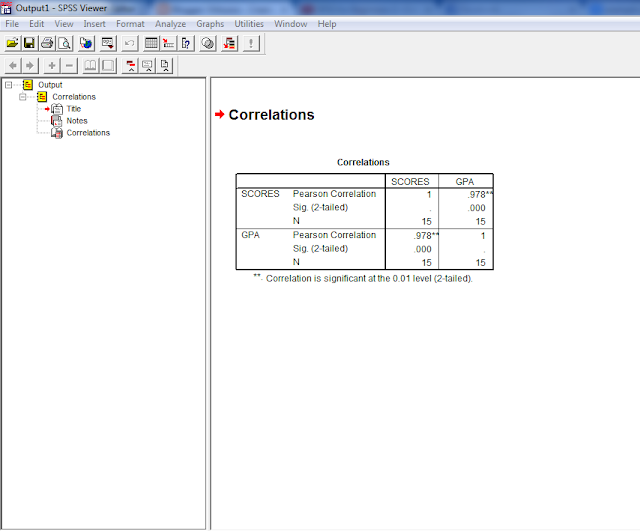Viewport: 640px width, 531px height.
Task: Click the Print icon
Action: point(47,43)
